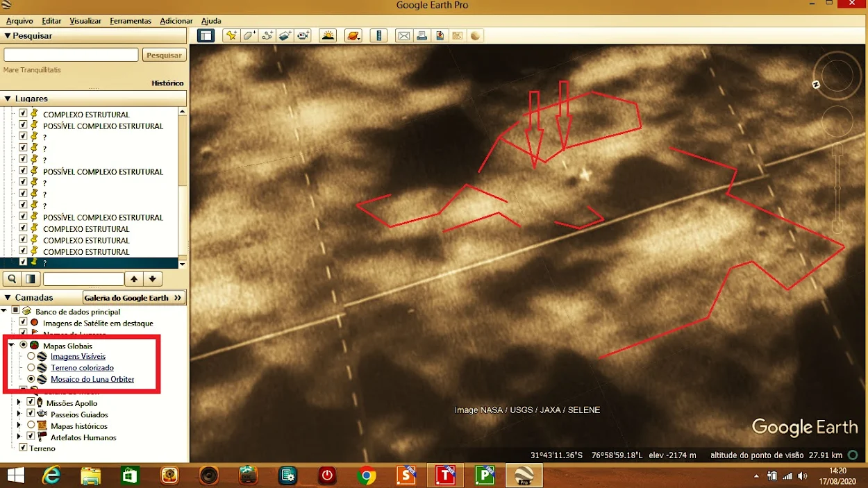This screenshot has height=488, width=868.
Task: Click the round globe icon ending the toolbar
Action: 476,35
